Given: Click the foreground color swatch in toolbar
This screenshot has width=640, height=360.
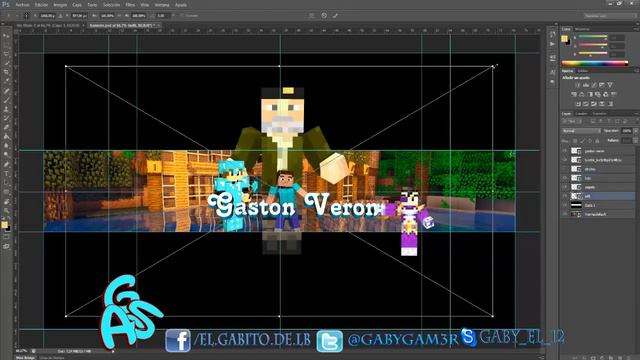Looking at the screenshot, I should (x=4, y=225).
